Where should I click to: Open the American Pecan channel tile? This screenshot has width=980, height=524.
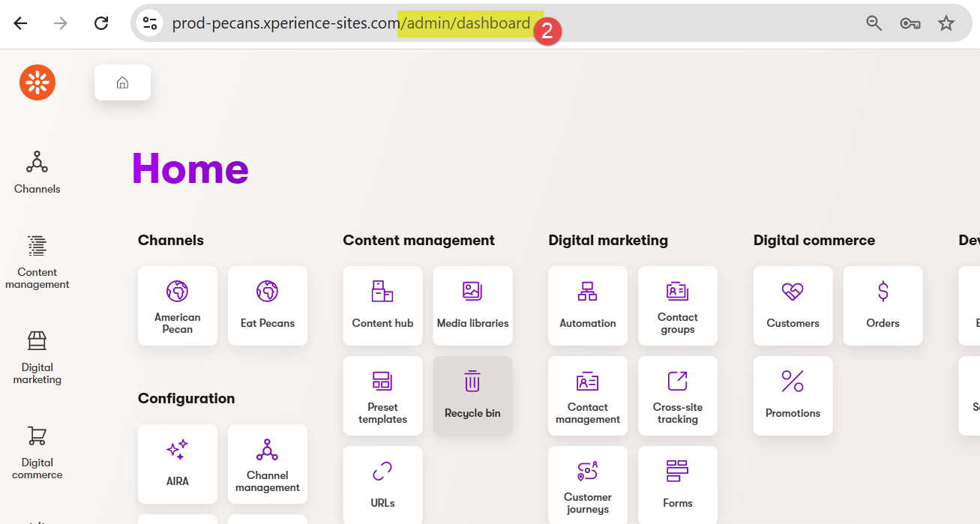[x=178, y=306]
